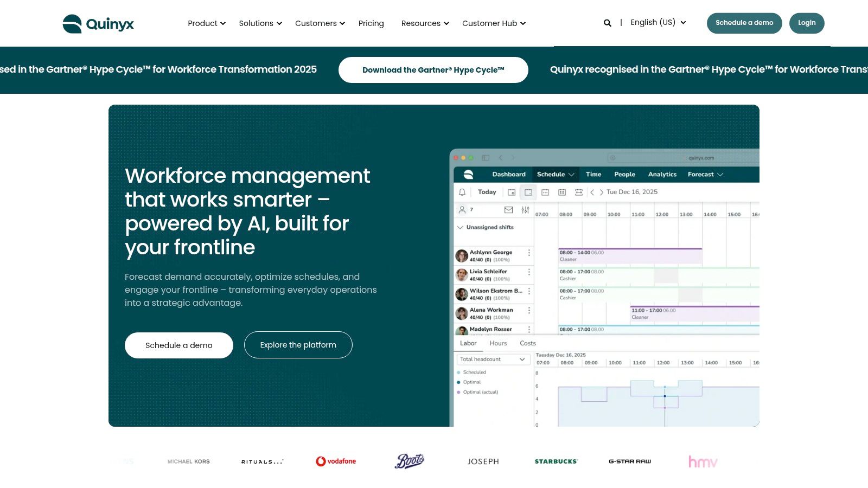The height and width of the screenshot is (488, 868).
Task: Expand the Customer Hub menu
Action: 494,23
